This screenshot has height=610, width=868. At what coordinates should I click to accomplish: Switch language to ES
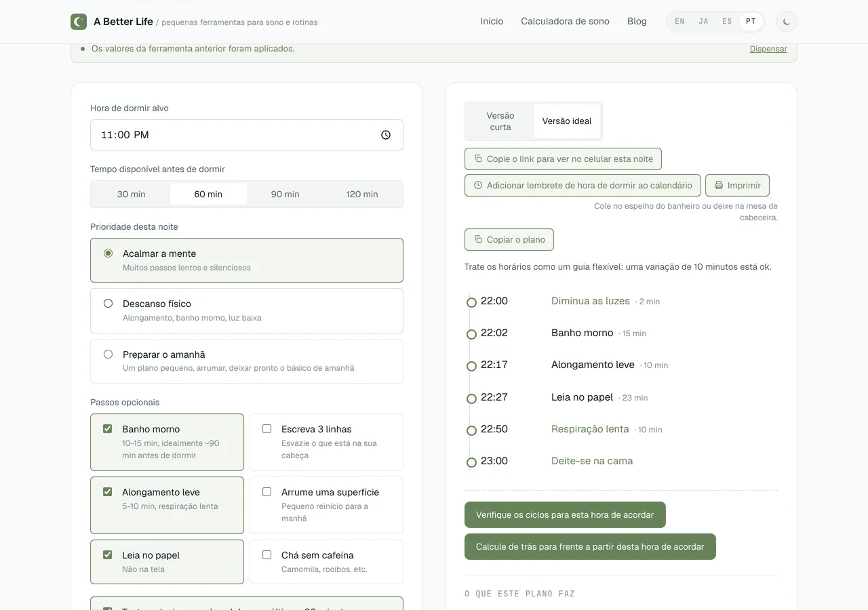(x=727, y=22)
